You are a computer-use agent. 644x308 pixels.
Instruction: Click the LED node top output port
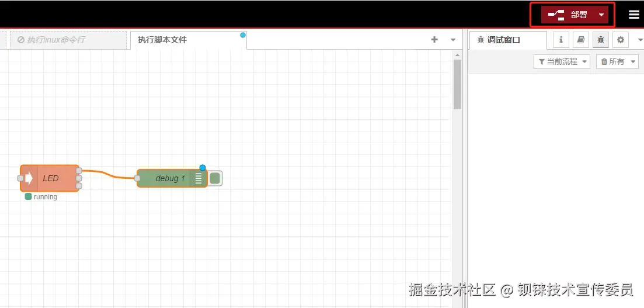pos(79,171)
